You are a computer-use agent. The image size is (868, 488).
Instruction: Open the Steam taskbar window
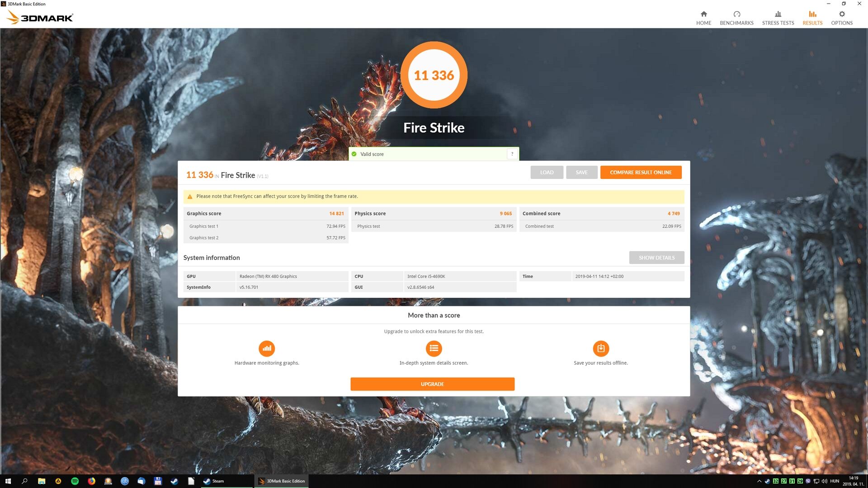tap(227, 481)
